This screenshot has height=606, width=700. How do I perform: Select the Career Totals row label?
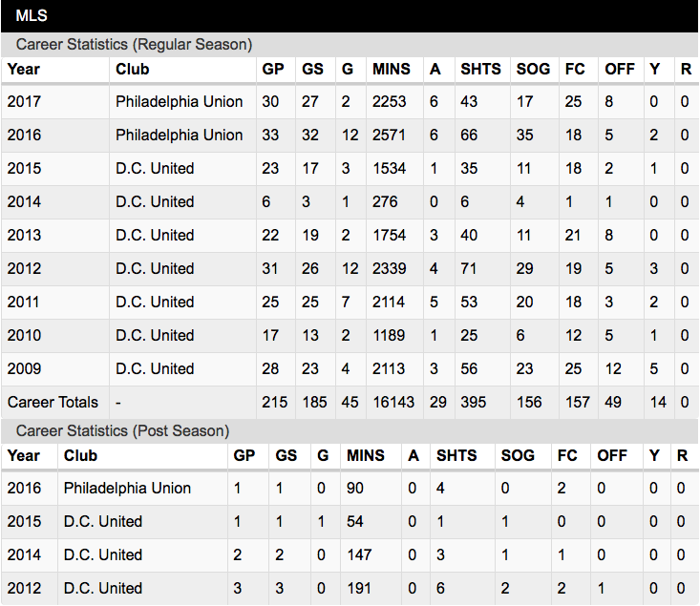53,403
